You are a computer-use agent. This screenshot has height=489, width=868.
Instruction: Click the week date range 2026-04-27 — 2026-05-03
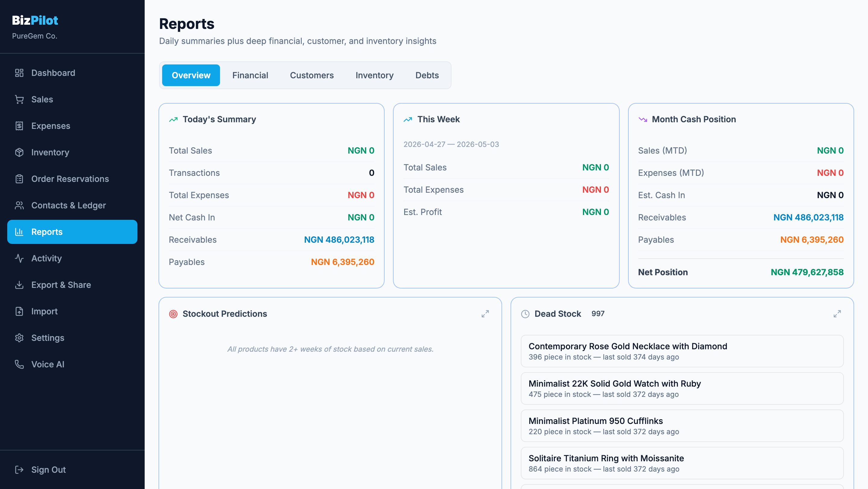click(x=451, y=144)
